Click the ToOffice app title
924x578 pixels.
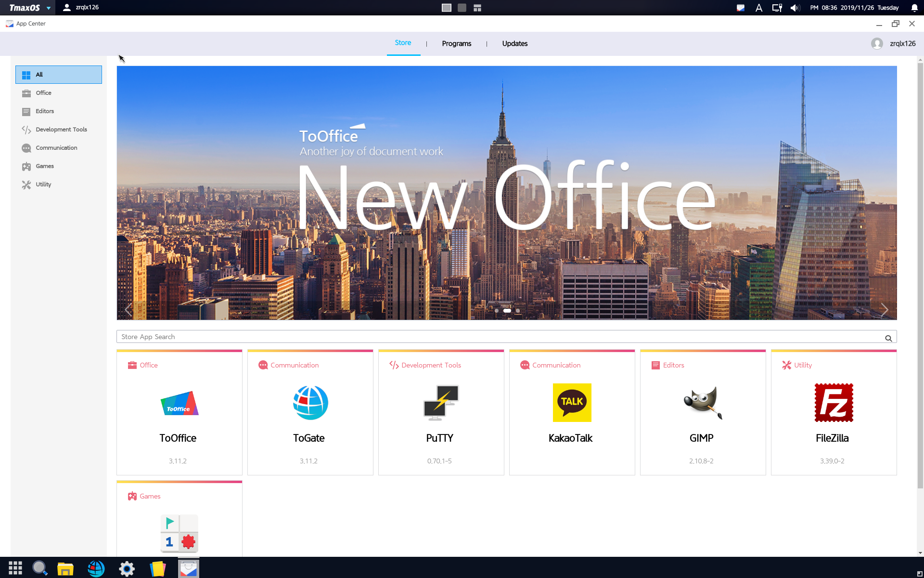pos(178,438)
